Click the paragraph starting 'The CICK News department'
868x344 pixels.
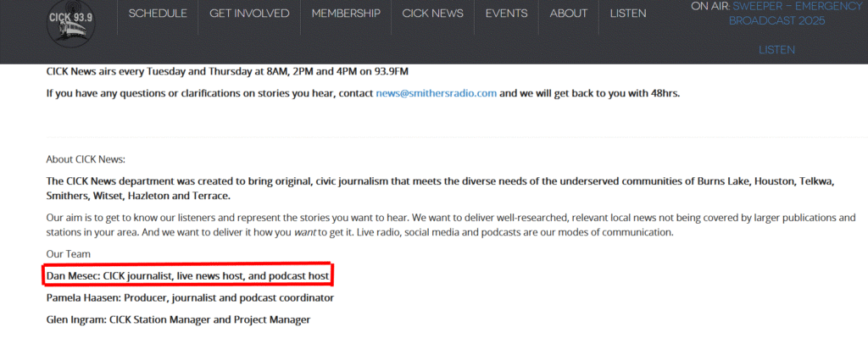[440, 188]
